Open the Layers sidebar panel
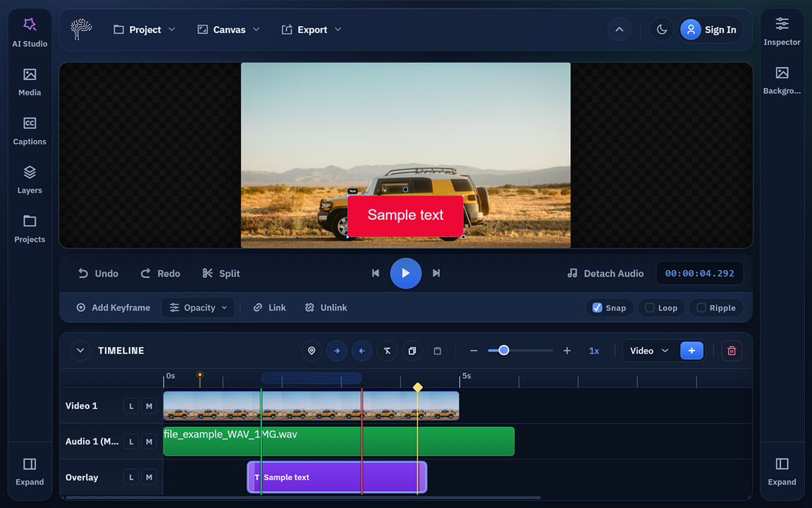This screenshot has width=812, height=508. [x=30, y=180]
